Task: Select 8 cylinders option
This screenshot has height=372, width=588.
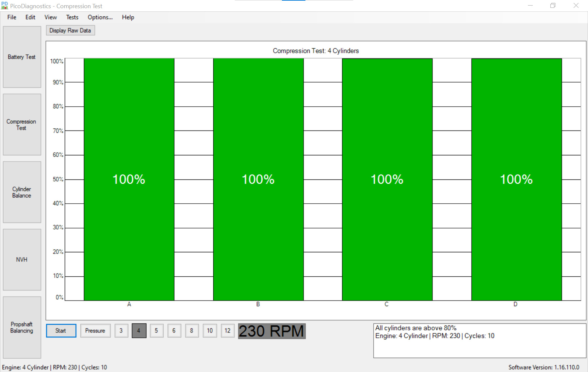Action: (192, 331)
